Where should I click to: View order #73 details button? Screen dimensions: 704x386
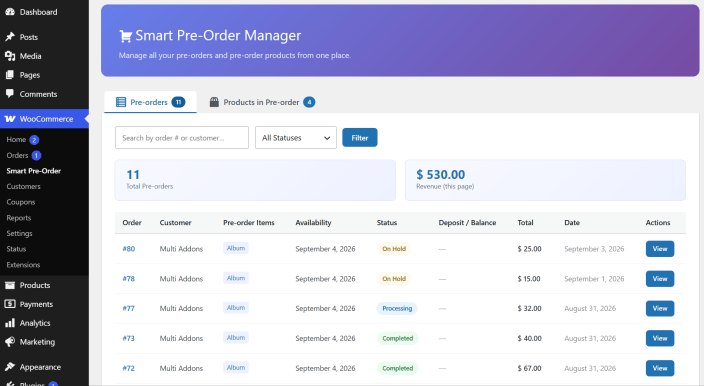click(660, 338)
